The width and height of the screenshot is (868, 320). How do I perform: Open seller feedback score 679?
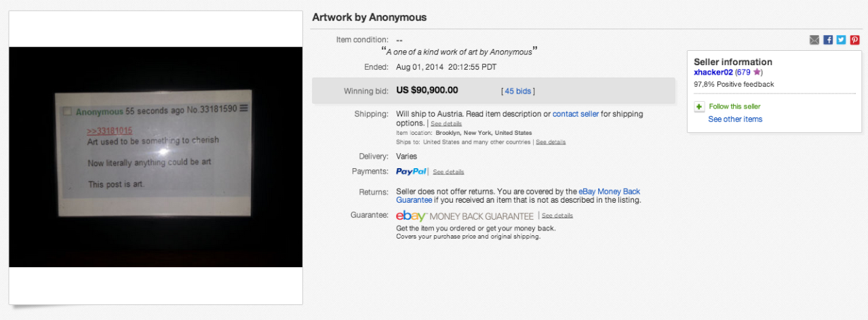pyautogui.click(x=743, y=72)
